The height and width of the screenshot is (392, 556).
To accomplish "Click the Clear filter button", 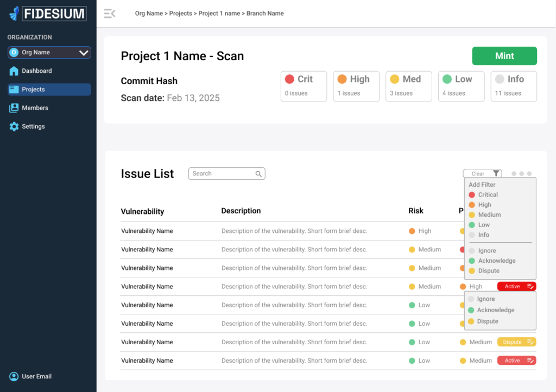I will (478, 174).
